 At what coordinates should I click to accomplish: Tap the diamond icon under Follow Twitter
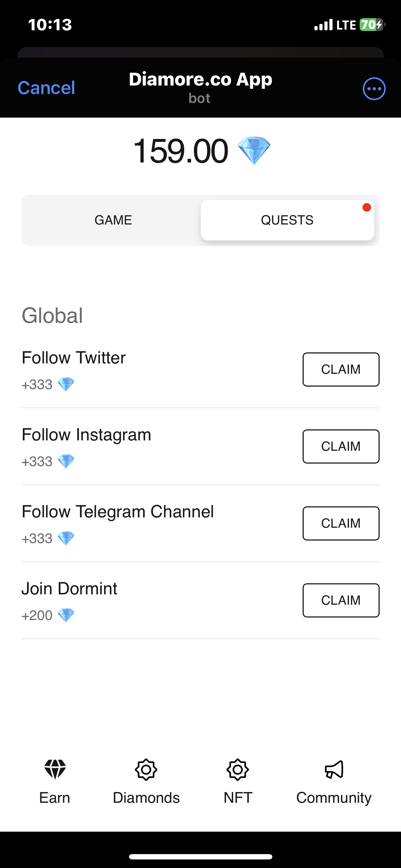click(66, 384)
